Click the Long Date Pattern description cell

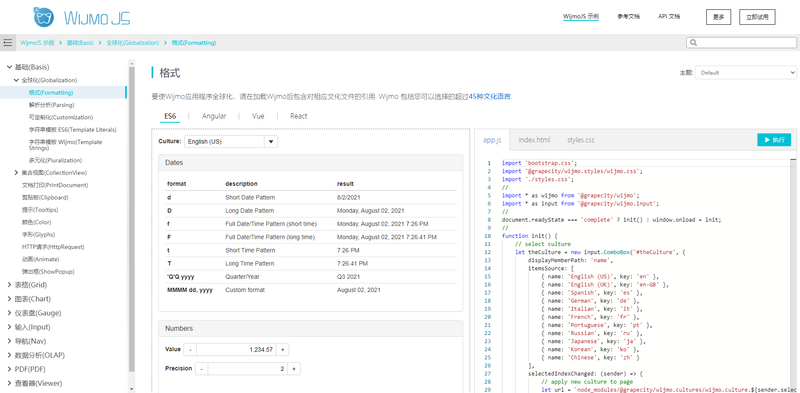coord(249,211)
